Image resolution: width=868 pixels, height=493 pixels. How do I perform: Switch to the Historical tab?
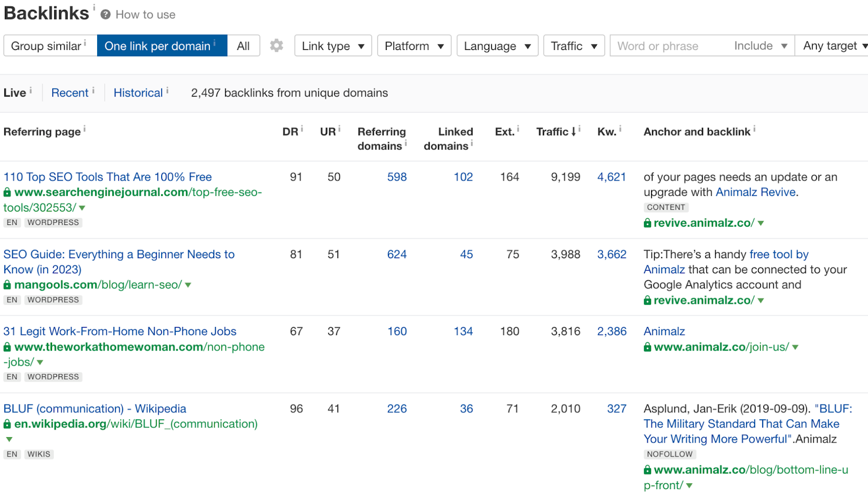coord(138,93)
